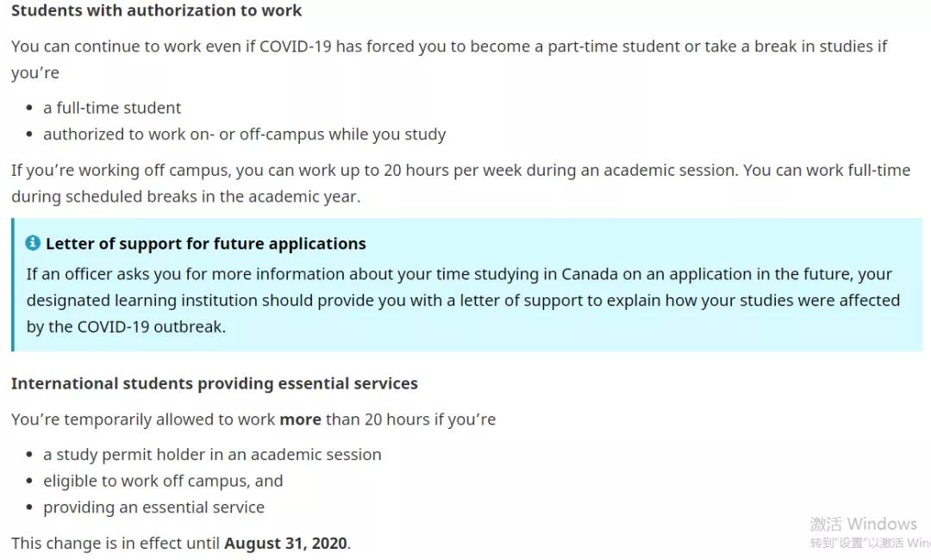Image resolution: width=931 pixels, height=560 pixels.
Task: Click the 'a full-time student' bullet item
Action: coord(112,108)
